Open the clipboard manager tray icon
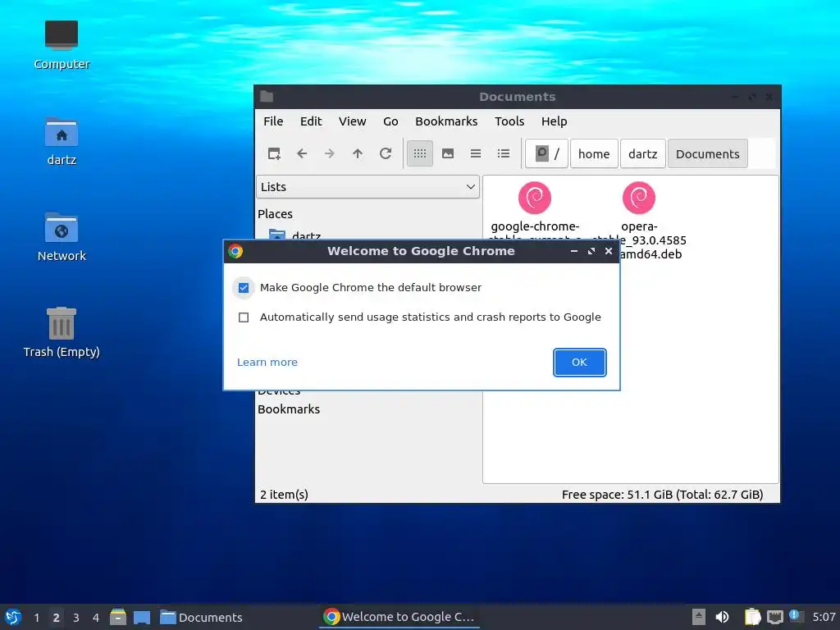The width and height of the screenshot is (840, 630). point(752,617)
